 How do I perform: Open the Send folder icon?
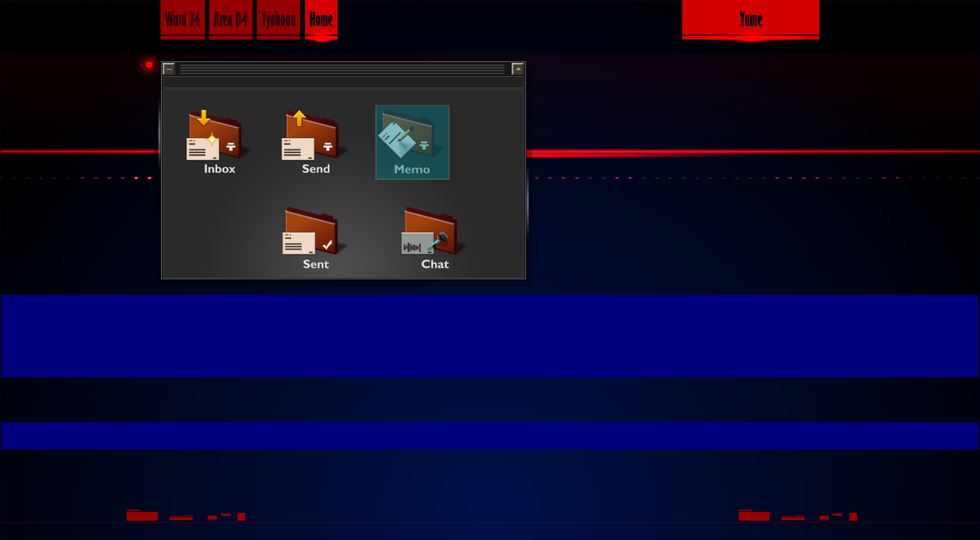tap(312, 135)
